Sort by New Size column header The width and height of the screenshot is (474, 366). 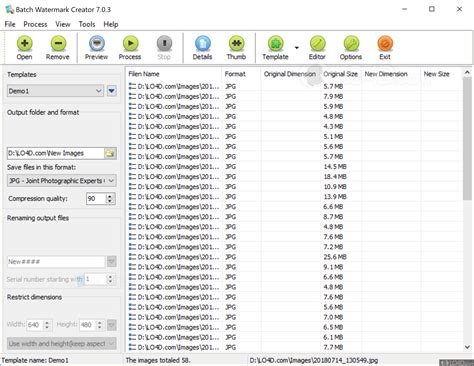[441, 74]
